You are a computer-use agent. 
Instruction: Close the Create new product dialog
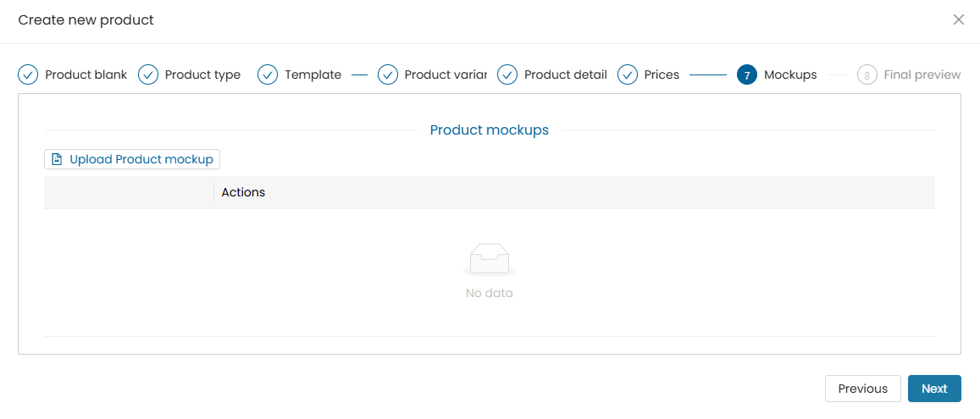pos(958,19)
